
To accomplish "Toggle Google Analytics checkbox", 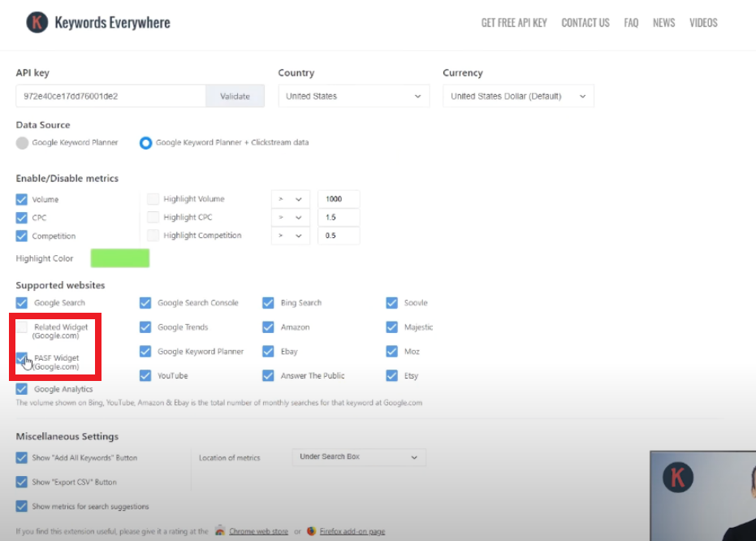I will click(22, 389).
